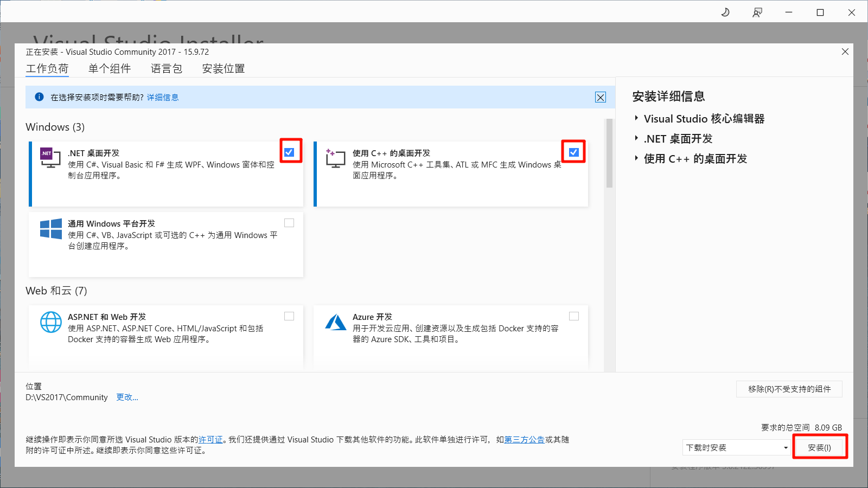868x488 pixels.
Task: Uncheck the .NET 桌面开发 workload checkbox
Action: 289,152
